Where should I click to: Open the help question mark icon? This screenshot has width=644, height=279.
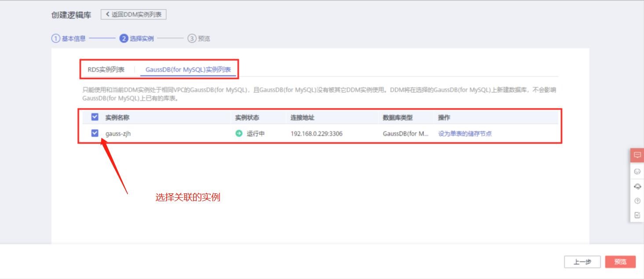coord(637,201)
